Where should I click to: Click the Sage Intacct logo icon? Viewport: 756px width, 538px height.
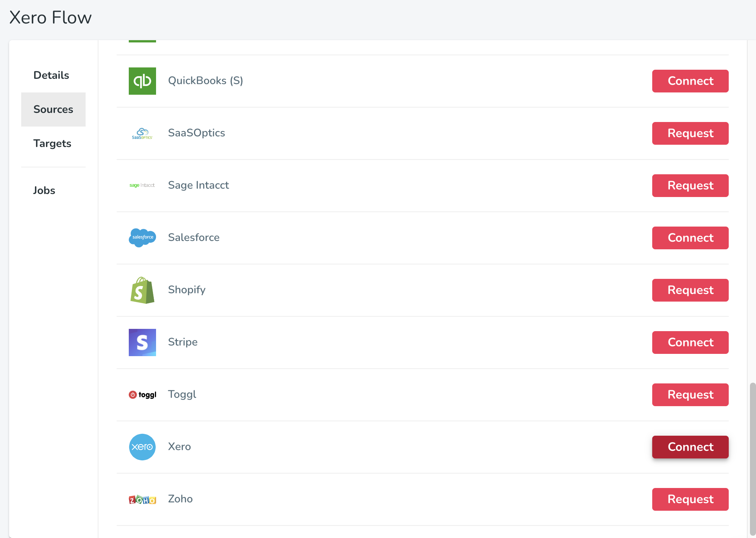pyautogui.click(x=142, y=185)
